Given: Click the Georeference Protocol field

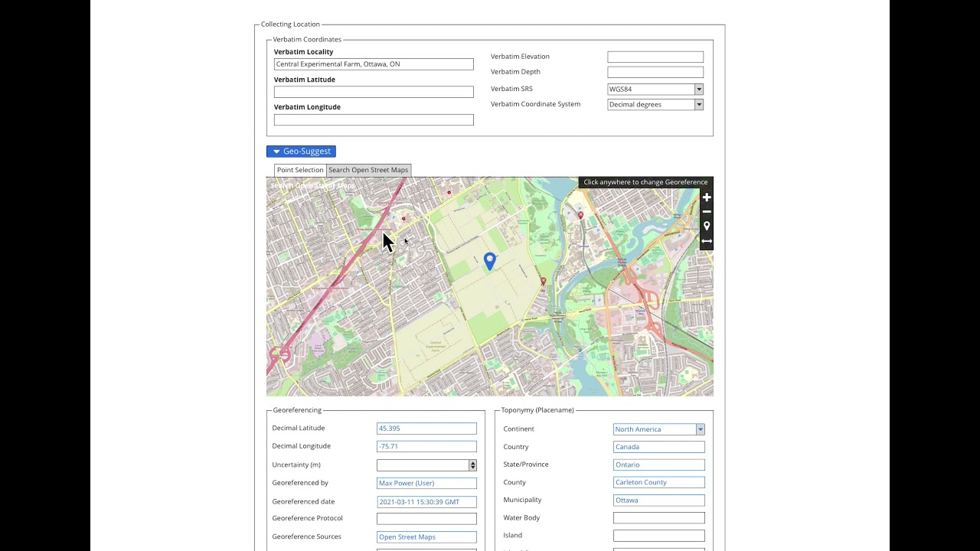Looking at the screenshot, I should (x=426, y=519).
